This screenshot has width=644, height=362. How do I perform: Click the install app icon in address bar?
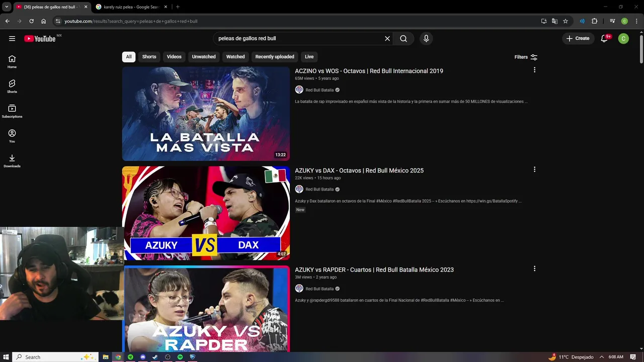(x=544, y=21)
